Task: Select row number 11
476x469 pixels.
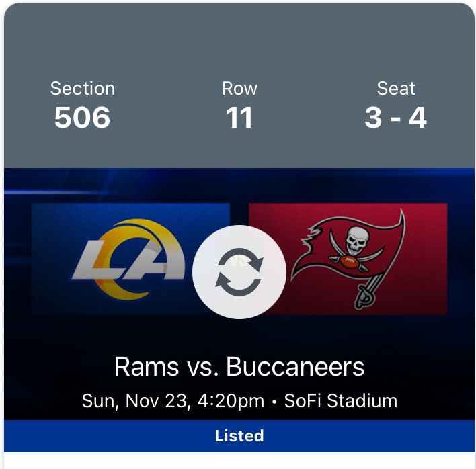Action: (x=239, y=118)
